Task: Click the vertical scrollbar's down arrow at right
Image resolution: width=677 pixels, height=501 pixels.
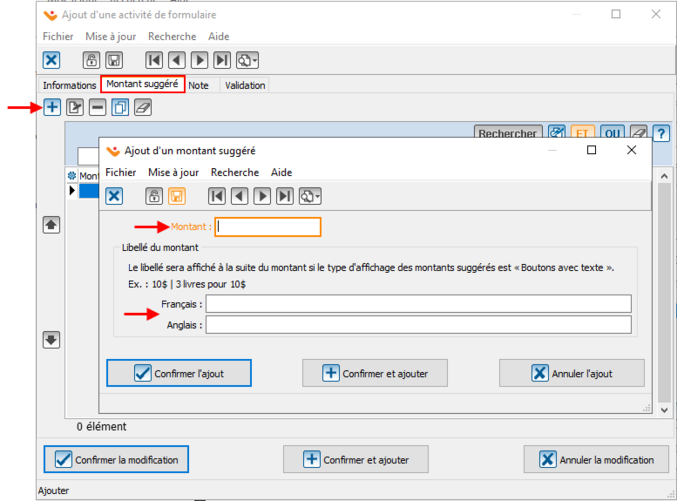Action: click(663, 408)
